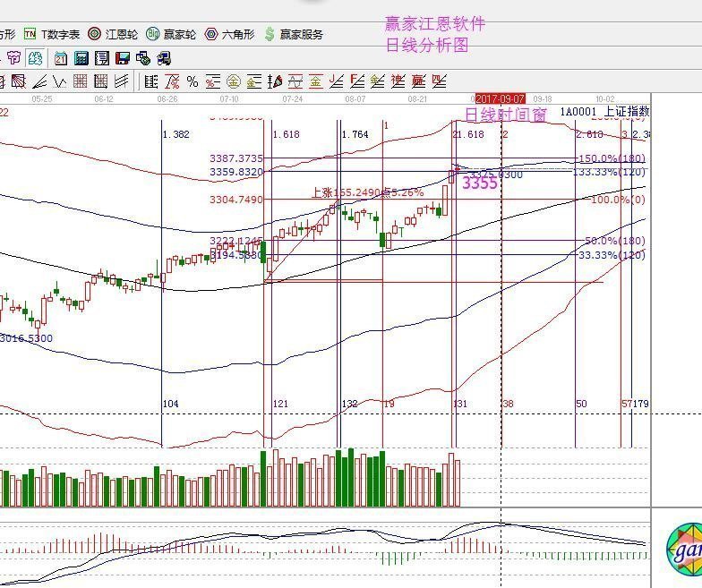Click the 1A0001 上证指数 label
Viewport: 702px width, 588px height.
coord(604,111)
